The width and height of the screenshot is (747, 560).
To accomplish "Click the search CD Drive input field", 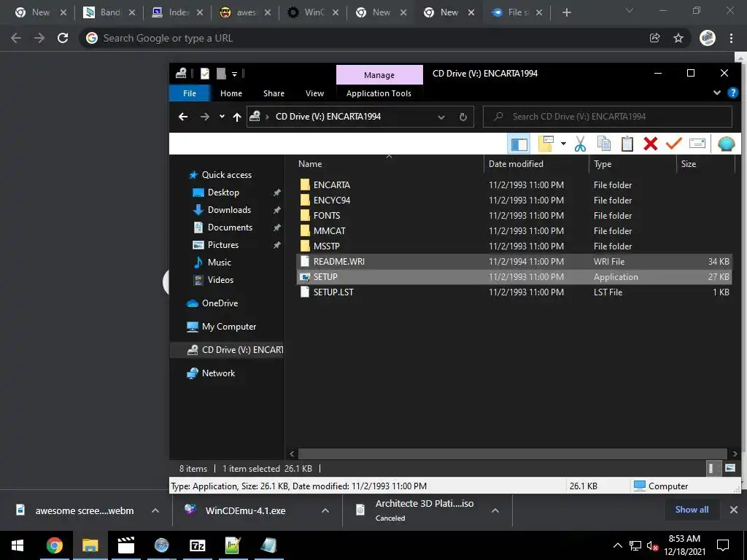I will click(x=608, y=117).
